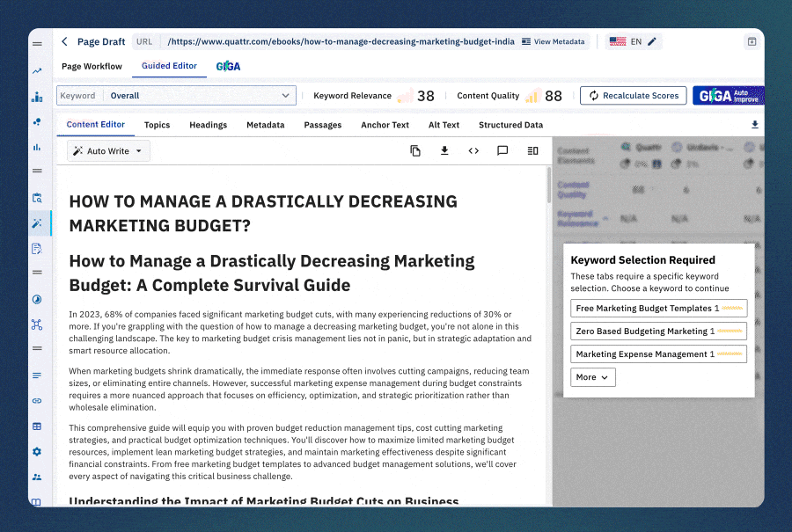Click the GIGA Auto Improve button
The height and width of the screenshot is (532, 792).
pos(728,95)
